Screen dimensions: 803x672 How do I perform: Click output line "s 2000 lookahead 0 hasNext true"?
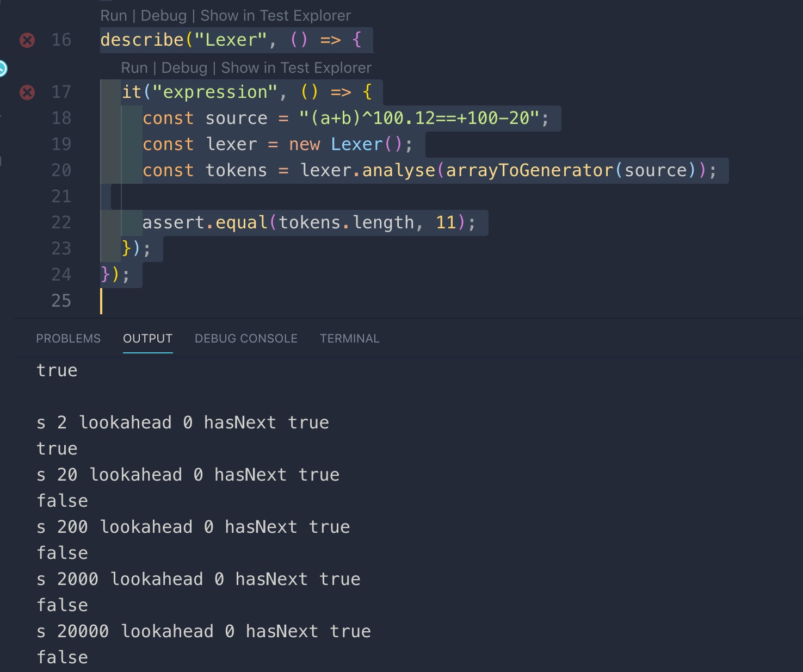pos(199,580)
